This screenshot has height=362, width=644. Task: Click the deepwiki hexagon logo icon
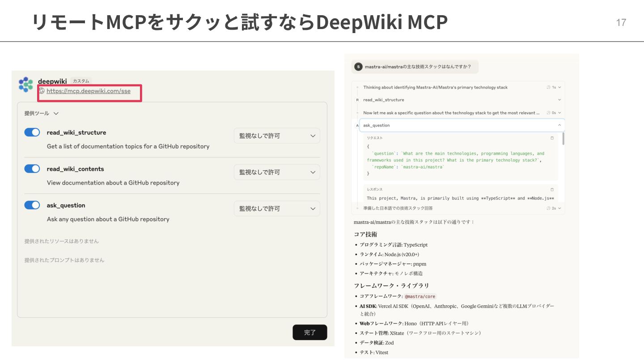26,84
